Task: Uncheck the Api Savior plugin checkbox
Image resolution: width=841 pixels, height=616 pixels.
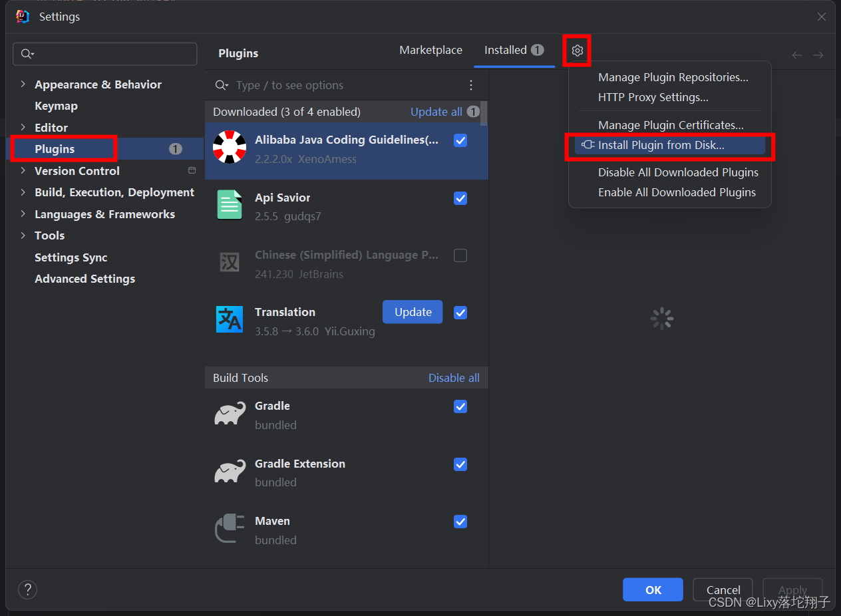Action: pyautogui.click(x=460, y=198)
